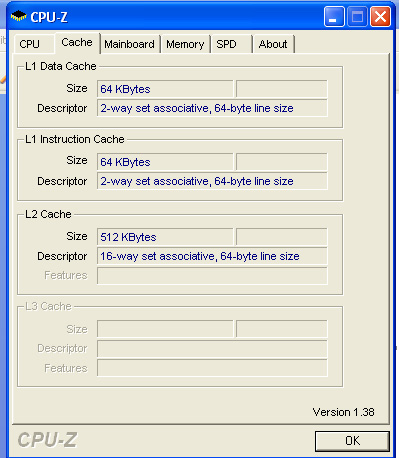Close the CPU-Z window
Screen dimensions: 399x458
coord(380,17)
